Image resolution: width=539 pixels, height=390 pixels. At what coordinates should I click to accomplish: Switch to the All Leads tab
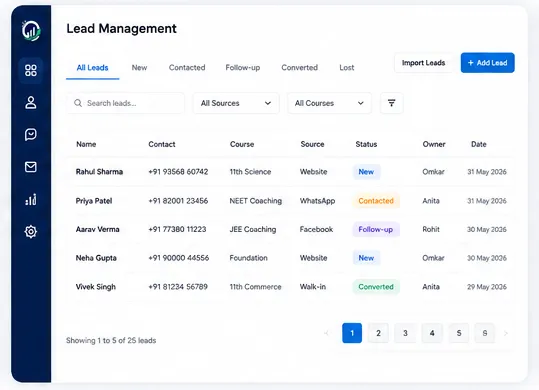[92, 68]
